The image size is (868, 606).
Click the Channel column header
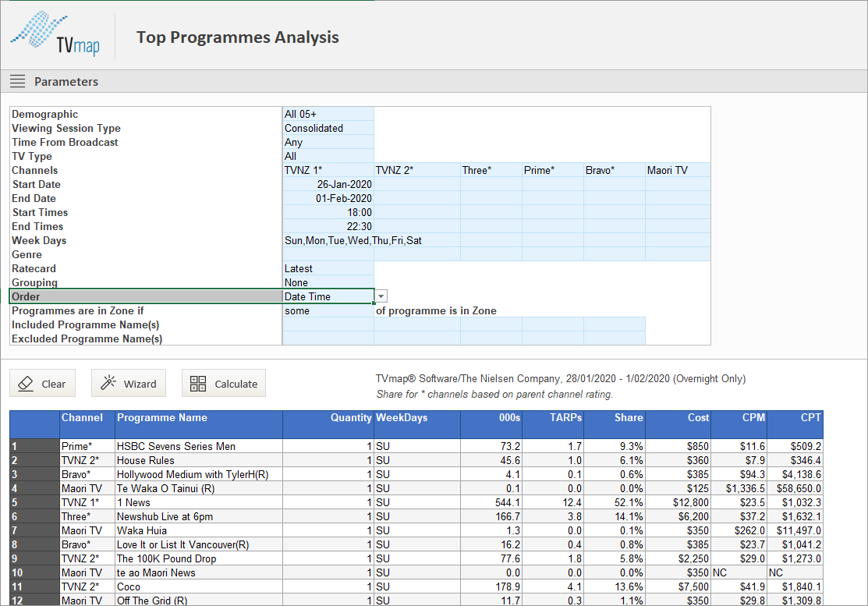[x=87, y=424]
